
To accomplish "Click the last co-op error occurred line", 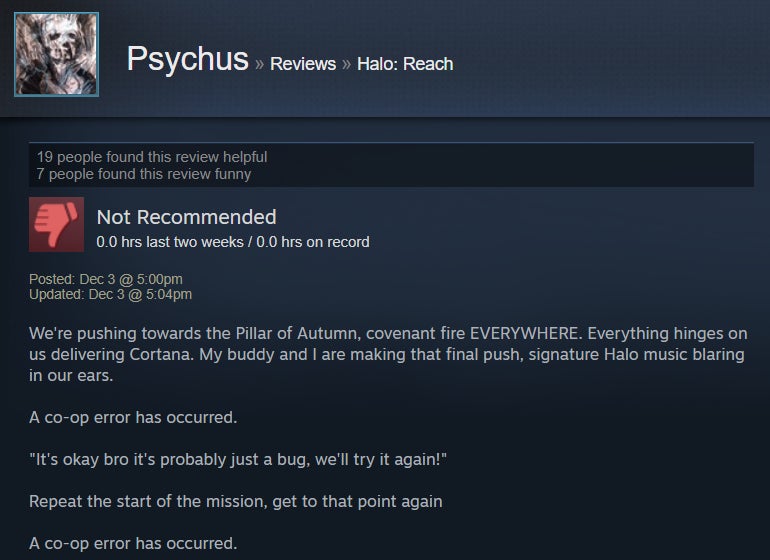I will click(x=133, y=544).
